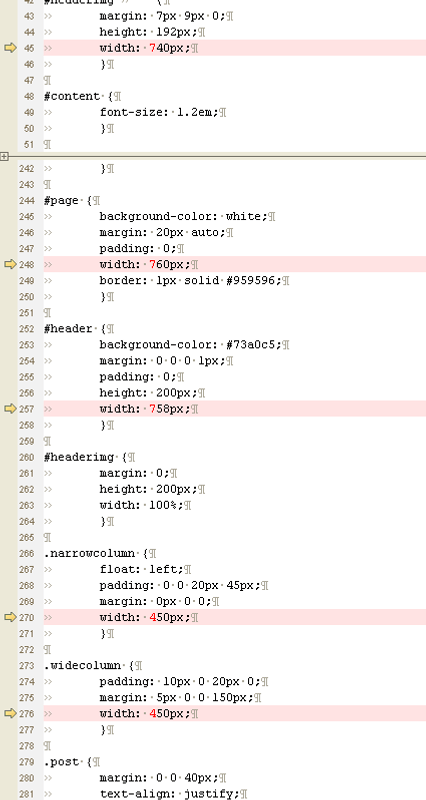Click 'padding: 0;' on line 255
Screen dimensions: 426x800
point(138,377)
